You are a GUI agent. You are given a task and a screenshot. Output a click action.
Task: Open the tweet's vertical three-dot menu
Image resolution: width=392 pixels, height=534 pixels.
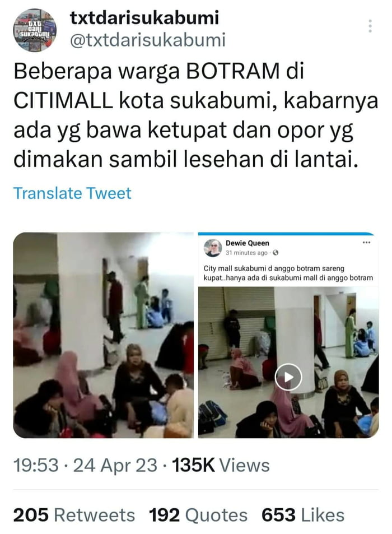(370, 26)
